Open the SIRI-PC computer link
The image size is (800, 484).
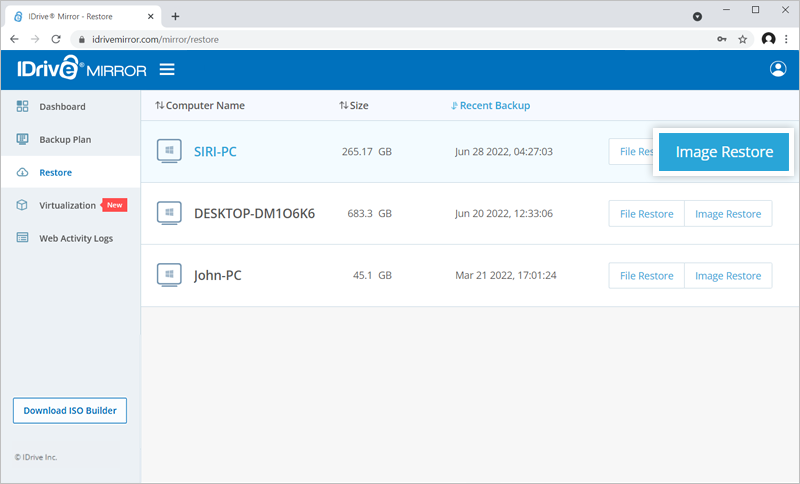click(x=215, y=151)
